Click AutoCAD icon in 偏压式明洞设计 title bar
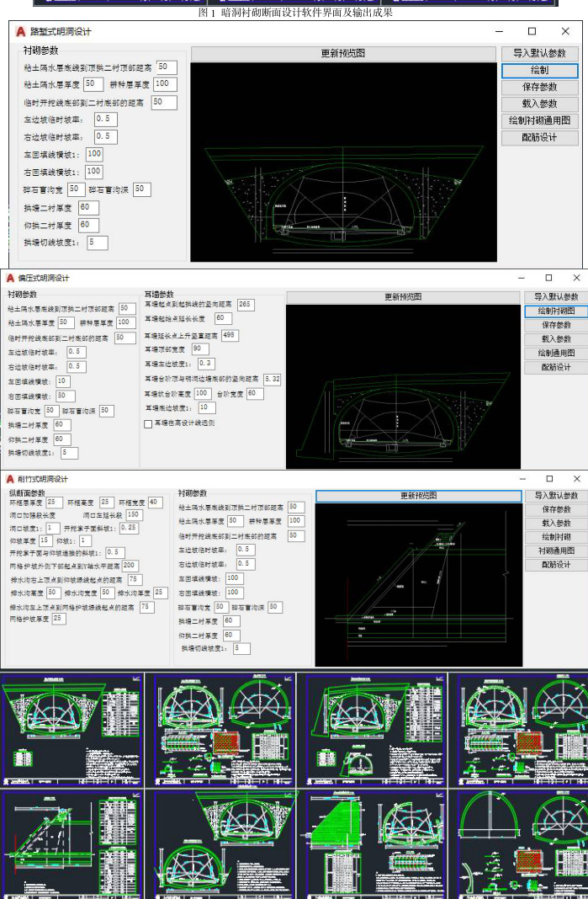This screenshot has width=588, height=899. [x=10, y=278]
